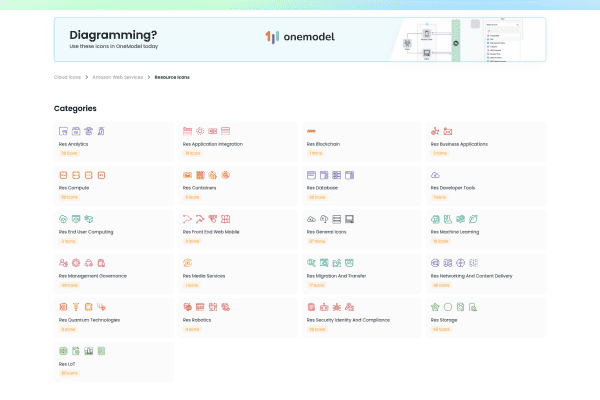Click the funnel-shaped icon in Res Quantum Technologies
The height and width of the screenshot is (400, 600).
(76, 307)
